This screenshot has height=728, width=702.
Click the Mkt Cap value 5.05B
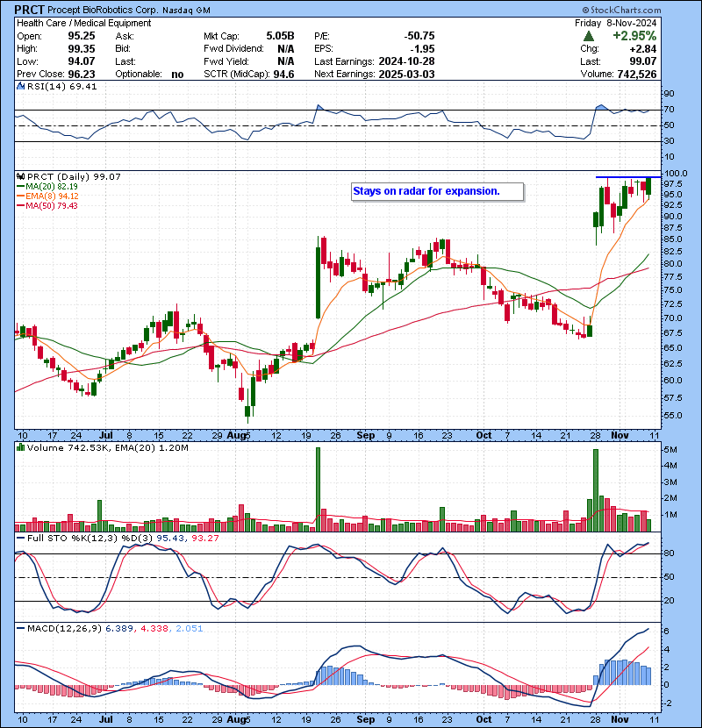coord(280,36)
